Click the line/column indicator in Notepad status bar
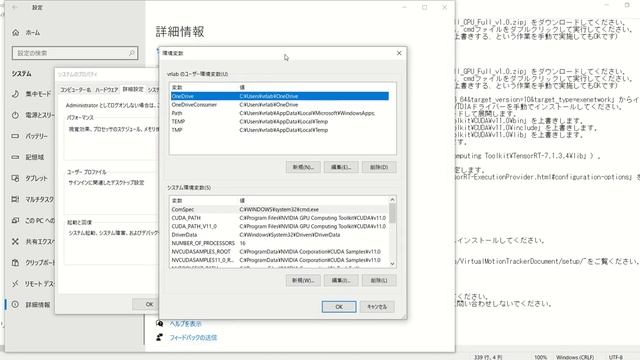 488,357
